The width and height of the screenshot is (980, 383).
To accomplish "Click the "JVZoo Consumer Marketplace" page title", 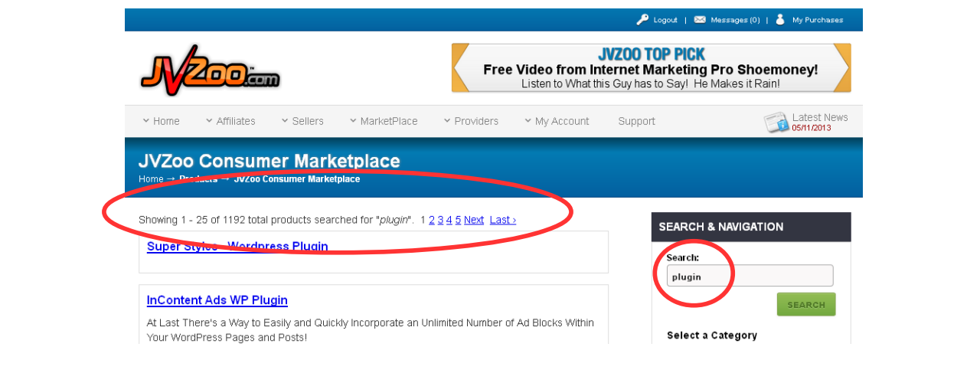I will 269,161.
